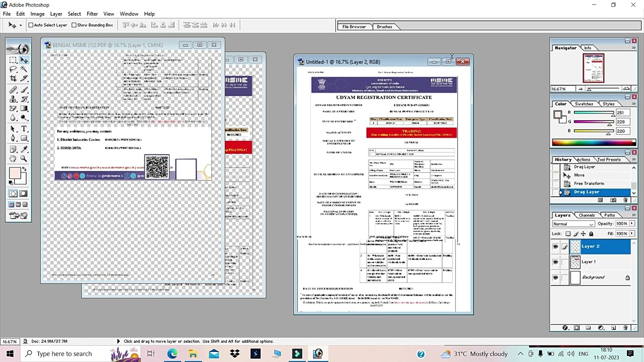Image resolution: width=644 pixels, height=362 pixels.
Task: Open the Opacity slider arrow
Action: click(x=632, y=223)
